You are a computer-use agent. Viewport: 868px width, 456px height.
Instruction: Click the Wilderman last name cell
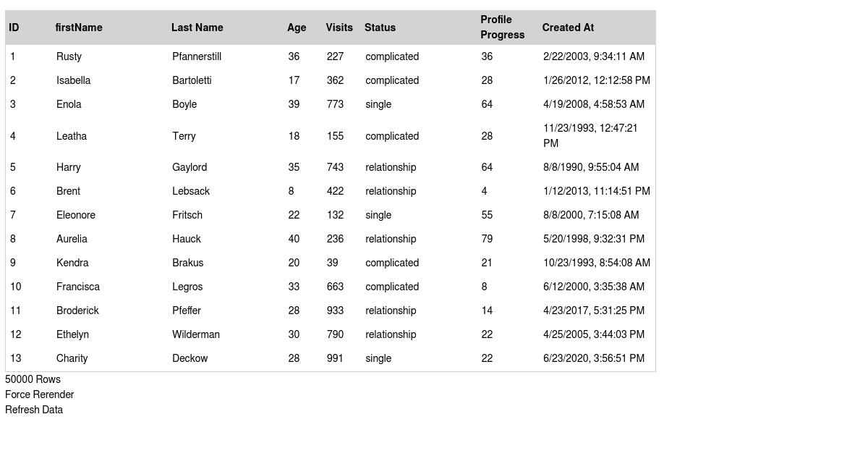[196, 334]
